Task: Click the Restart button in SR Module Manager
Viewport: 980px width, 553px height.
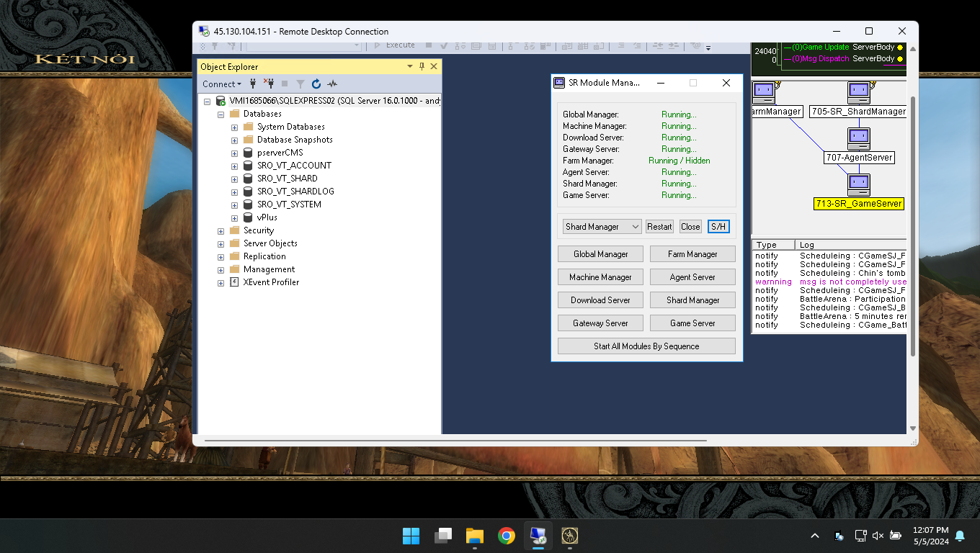Action: tap(659, 226)
